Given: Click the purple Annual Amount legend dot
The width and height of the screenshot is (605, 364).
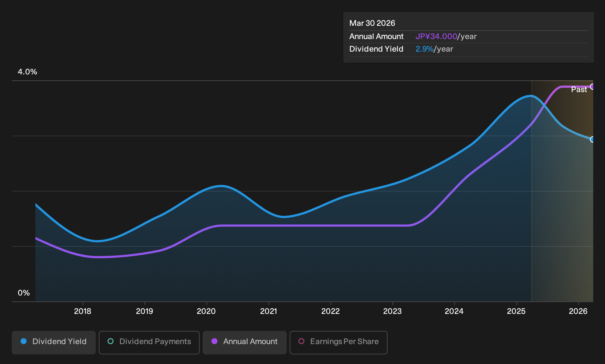Looking at the screenshot, I should pos(214,341).
